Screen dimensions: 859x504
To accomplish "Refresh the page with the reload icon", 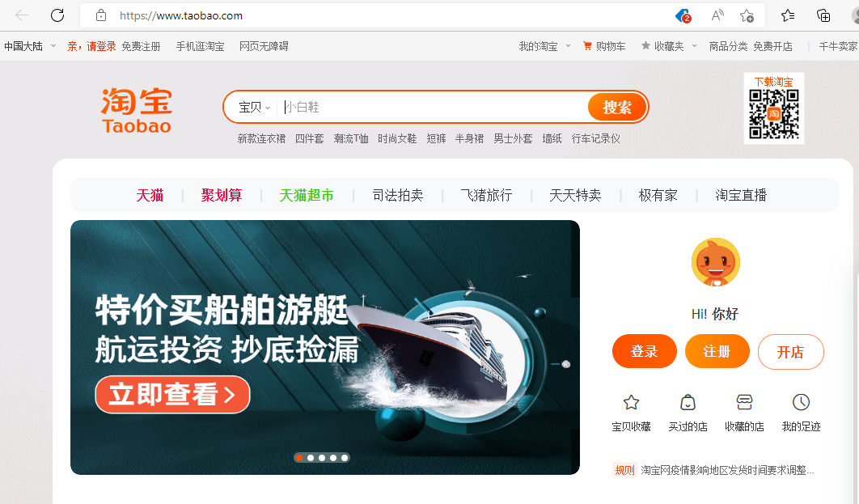I will point(57,15).
